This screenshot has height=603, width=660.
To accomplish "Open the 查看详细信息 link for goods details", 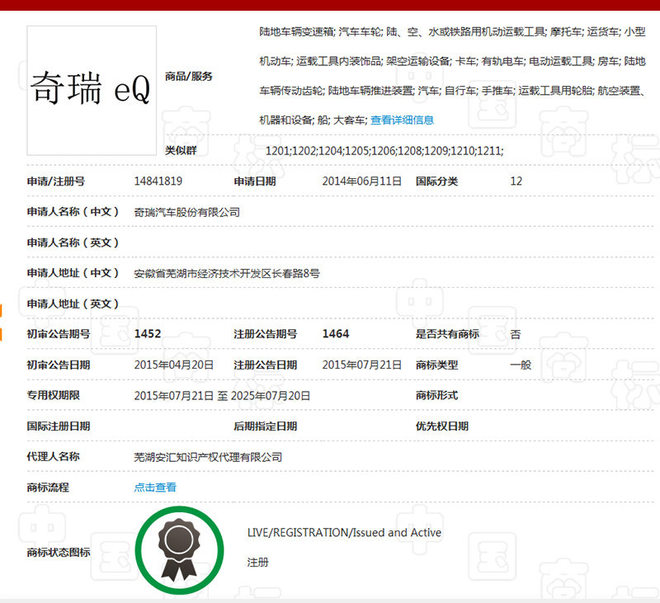I will click(402, 120).
